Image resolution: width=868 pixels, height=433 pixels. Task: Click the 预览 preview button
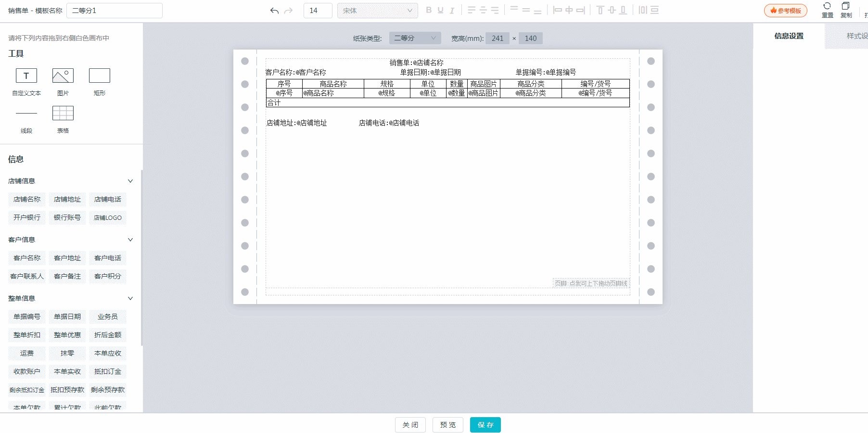[x=447, y=425]
